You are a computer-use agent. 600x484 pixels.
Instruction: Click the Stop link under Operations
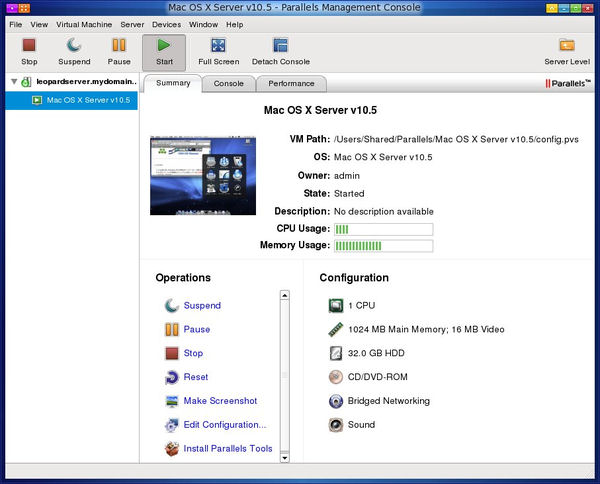pyautogui.click(x=193, y=353)
